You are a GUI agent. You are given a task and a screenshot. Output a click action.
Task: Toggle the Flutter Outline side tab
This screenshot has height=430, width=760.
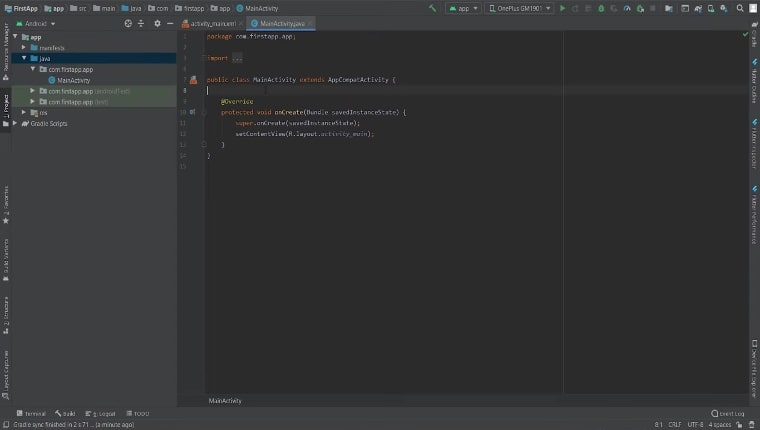point(754,81)
